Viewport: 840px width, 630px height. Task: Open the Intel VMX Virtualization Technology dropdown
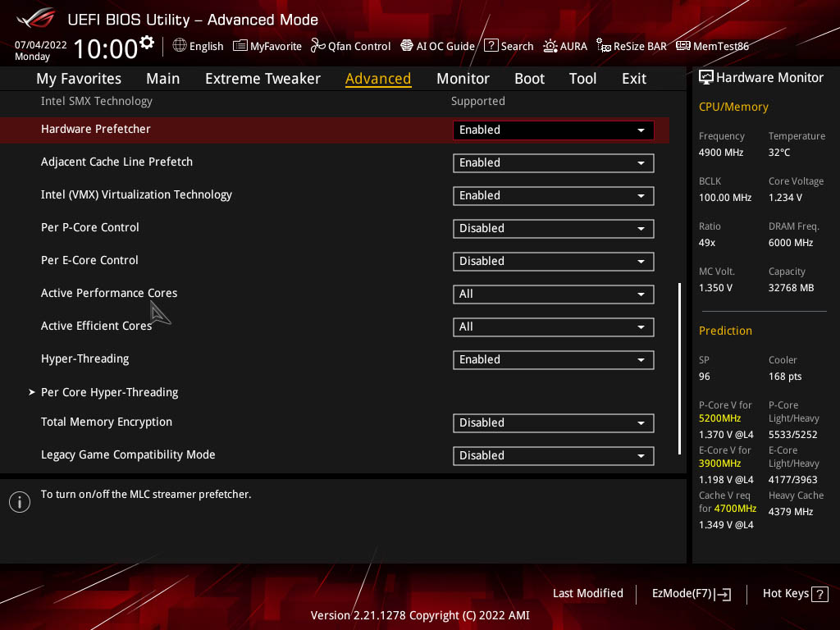553,195
